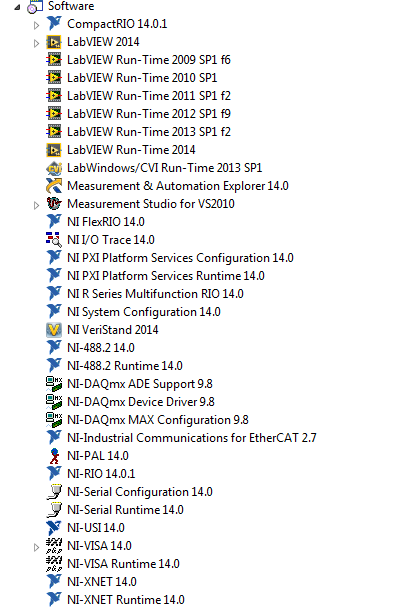
Task: Select NI-Industrial Communications for EtherCAT 2.7 text
Action: pos(192,438)
